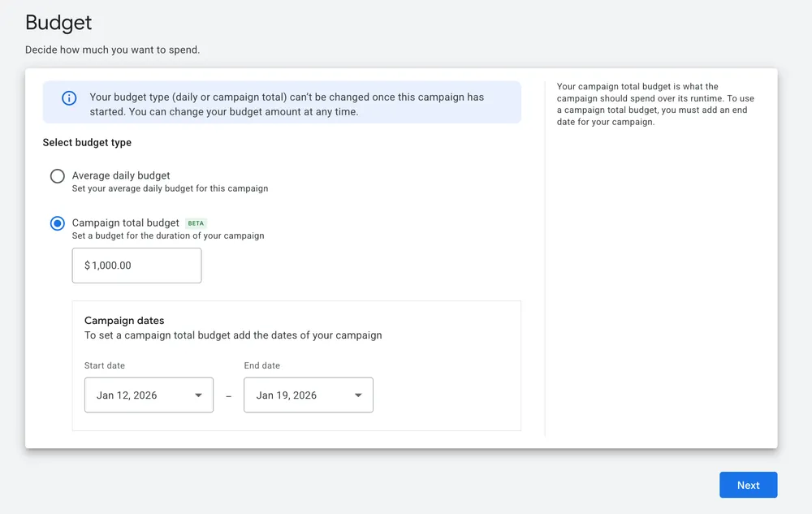Expand the Start date calendar picker arrow
The width and height of the screenshot is (812, 514).
(x=198, y=395)
